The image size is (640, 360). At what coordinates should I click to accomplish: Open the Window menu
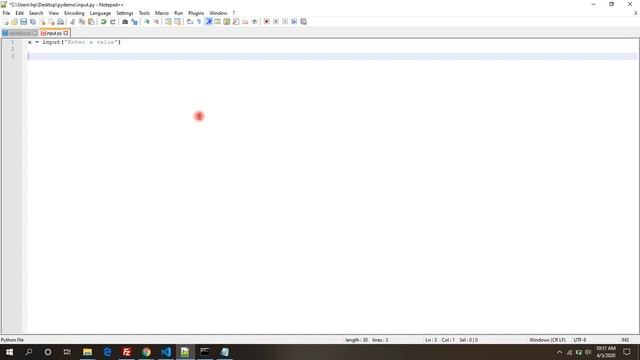218,13
